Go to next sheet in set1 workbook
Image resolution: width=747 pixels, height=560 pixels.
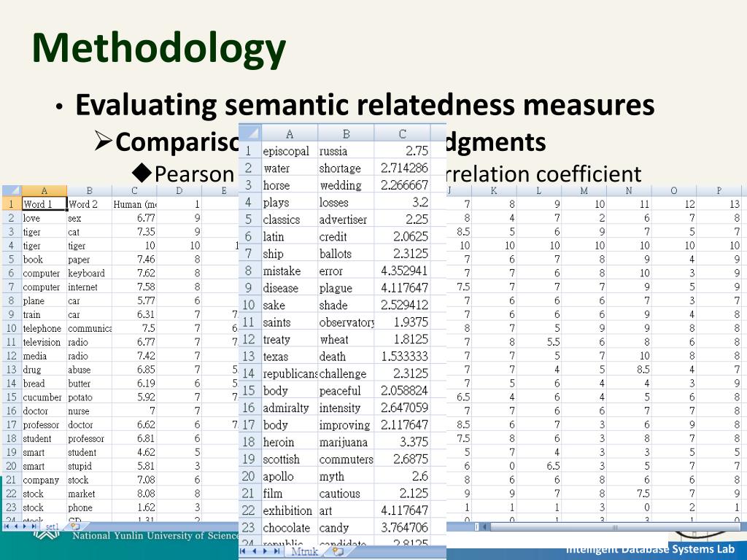[x=26, y=526]
